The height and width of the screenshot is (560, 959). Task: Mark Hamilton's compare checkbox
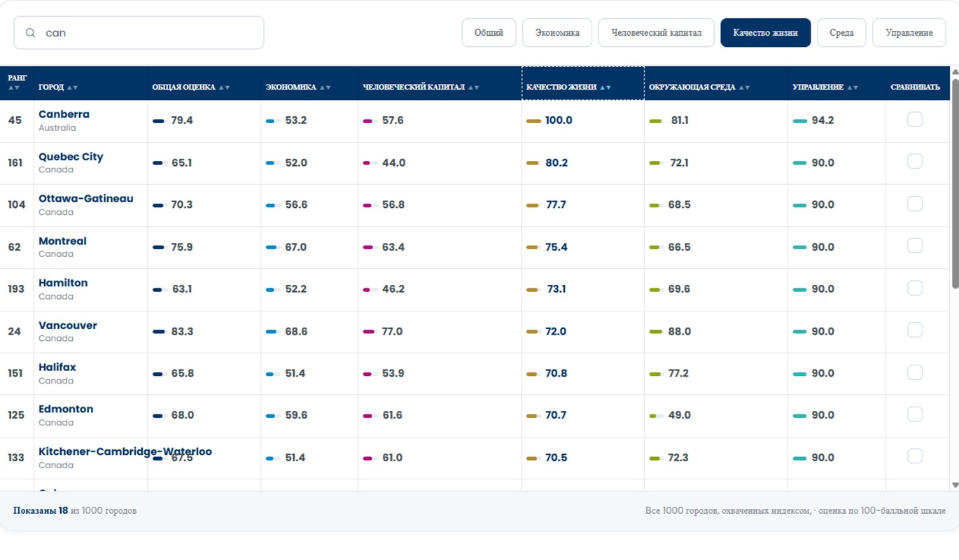click(914, 288)
